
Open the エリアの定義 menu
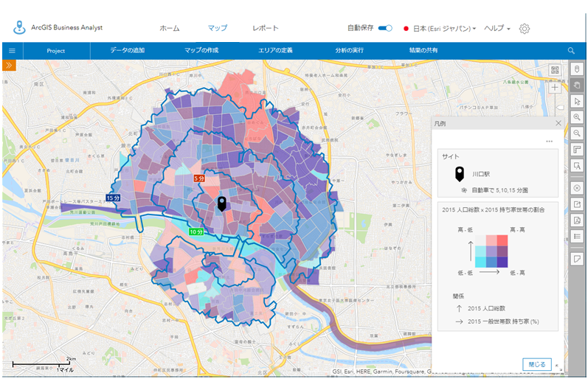pos(274,51)
